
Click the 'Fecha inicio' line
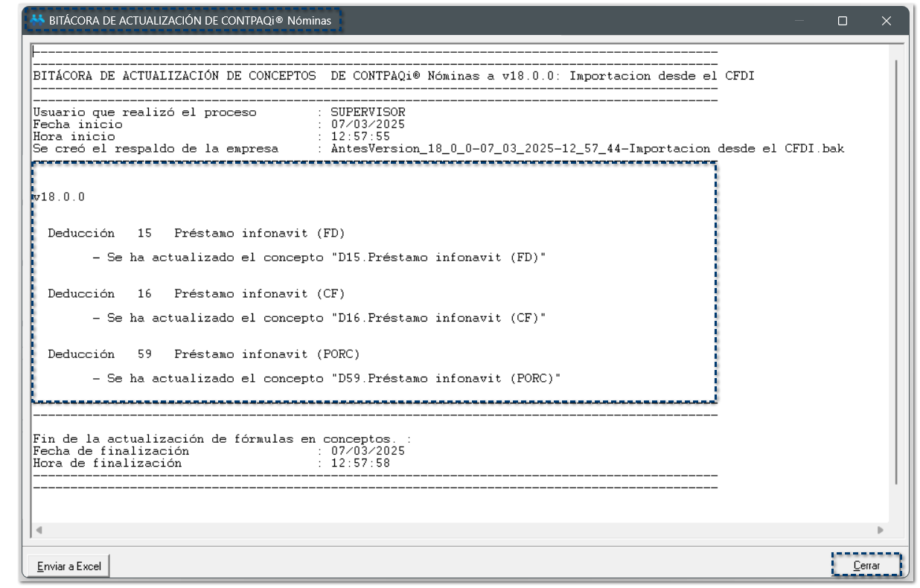pos(219,124)
